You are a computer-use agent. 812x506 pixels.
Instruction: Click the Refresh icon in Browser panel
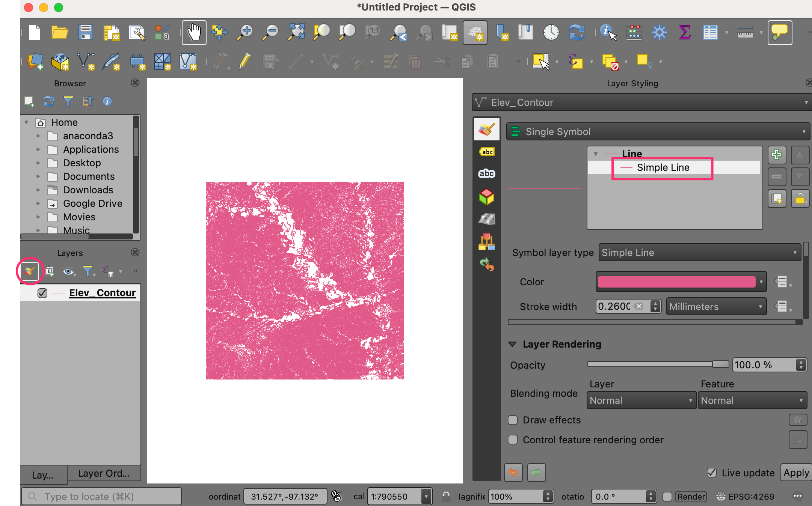[x=48, y=101]
